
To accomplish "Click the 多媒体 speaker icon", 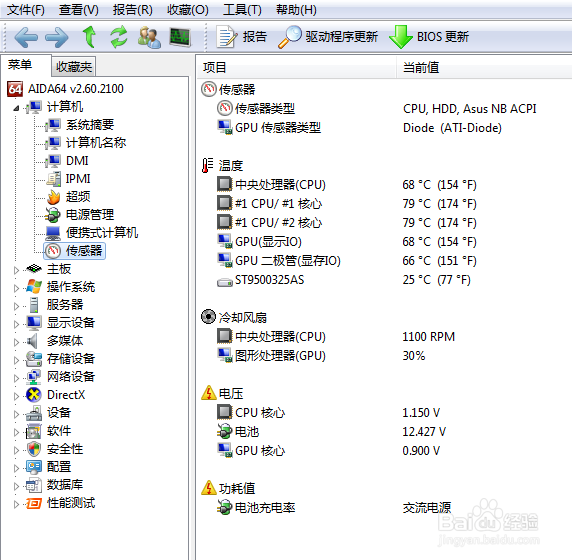I will (x=33, y=341).
